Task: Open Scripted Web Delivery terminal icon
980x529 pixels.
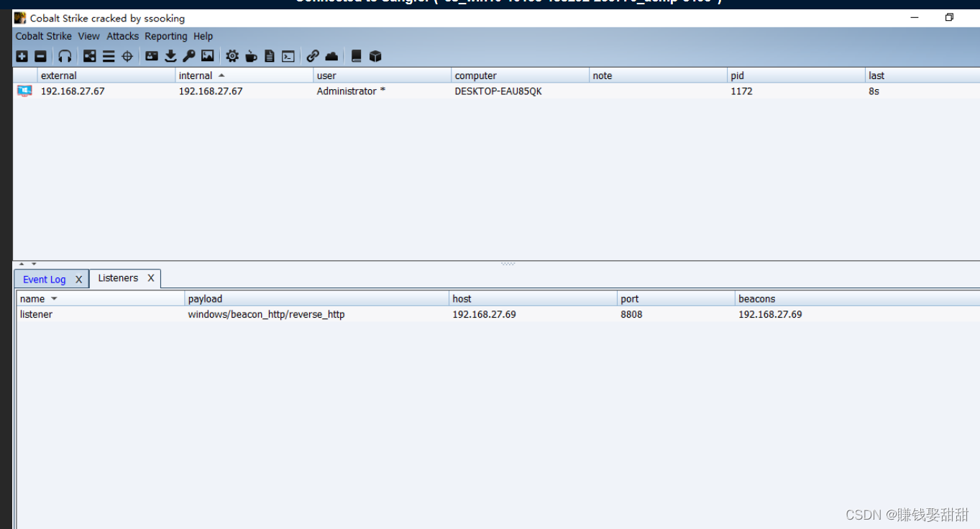Action: click(x=288, y=56)
